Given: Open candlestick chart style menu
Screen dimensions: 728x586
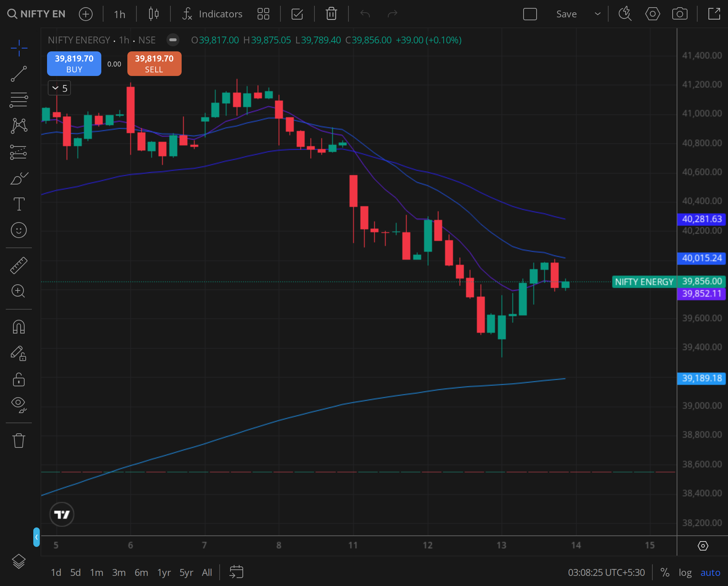Looking at the screenshot, I should [x=154, y=14].
